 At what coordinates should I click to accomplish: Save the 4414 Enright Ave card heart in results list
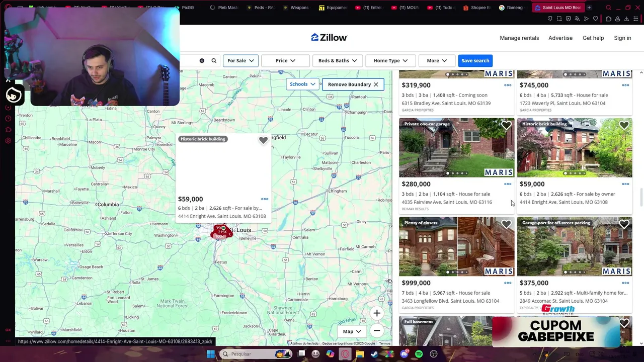pyautogui.click(x=624, y=126)
